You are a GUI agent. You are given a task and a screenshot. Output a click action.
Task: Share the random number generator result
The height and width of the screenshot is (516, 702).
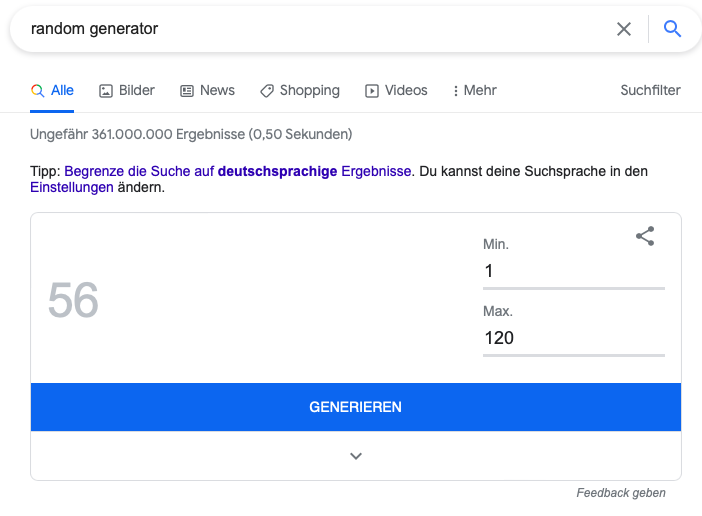pyautogui.click(x=645, y=236)
